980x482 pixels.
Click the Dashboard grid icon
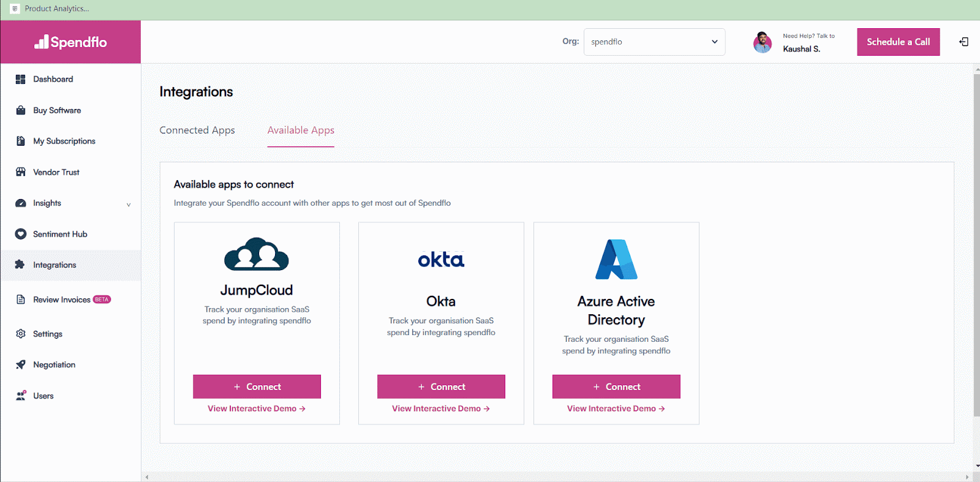coord(20,79)
